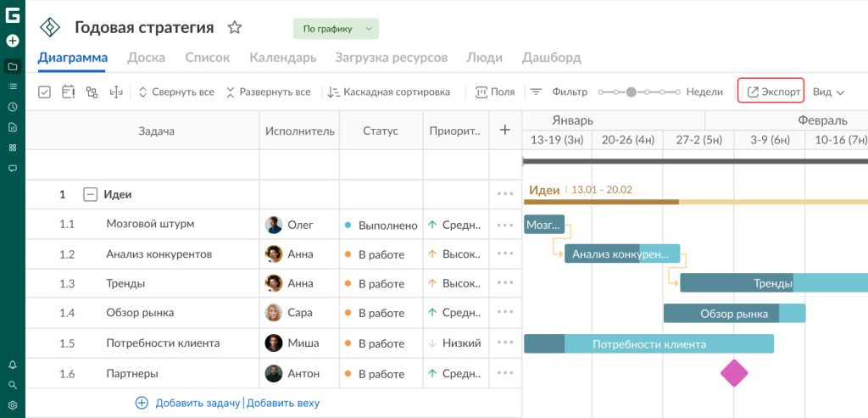Open more options for Мозговой штурм row
Image resolution: width=868 pixels, height=418 pixels.
coord(505,225)
